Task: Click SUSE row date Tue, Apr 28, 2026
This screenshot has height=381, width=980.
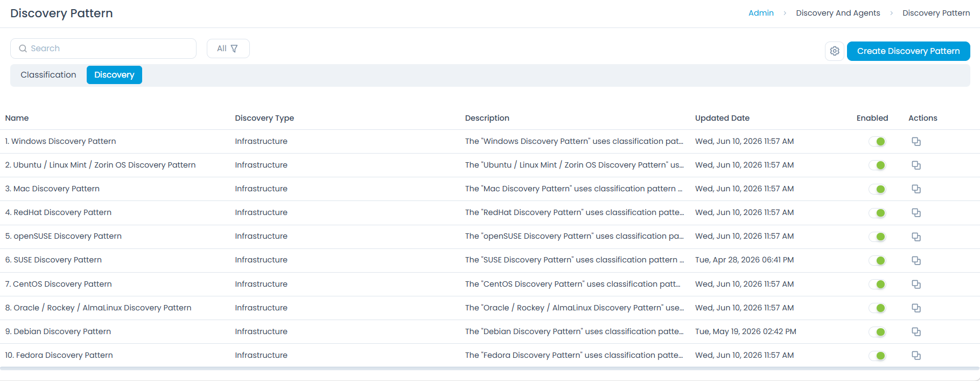Action: click(x=744, y=260)
